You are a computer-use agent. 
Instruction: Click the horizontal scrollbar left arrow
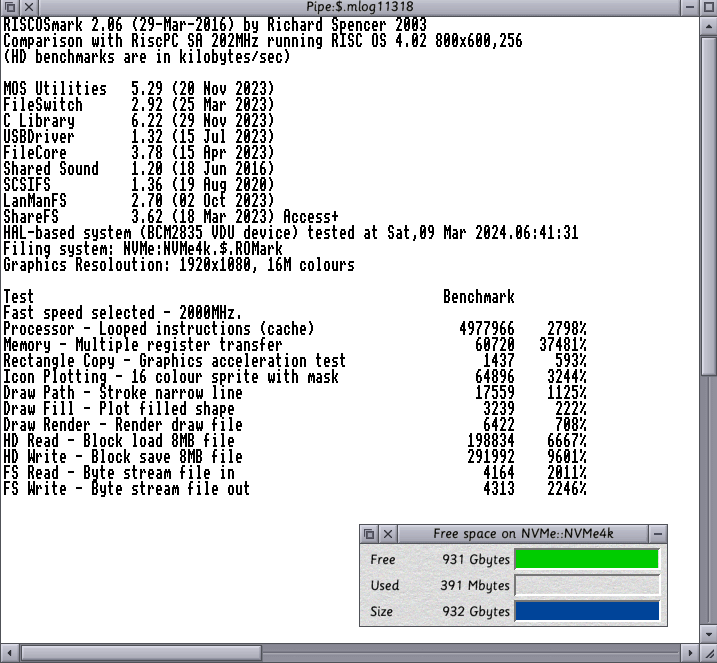(x=10, y=653)
